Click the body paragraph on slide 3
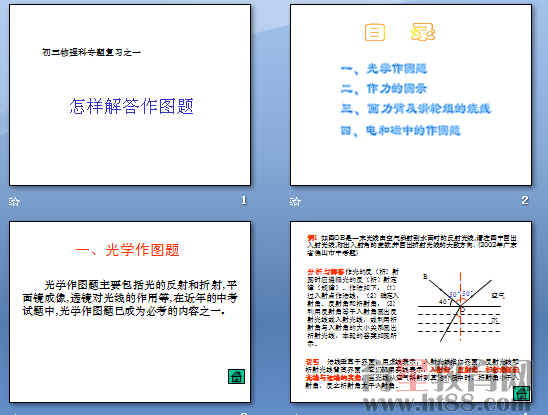Screen dimensions: 548x415 (x=130, y=298)
